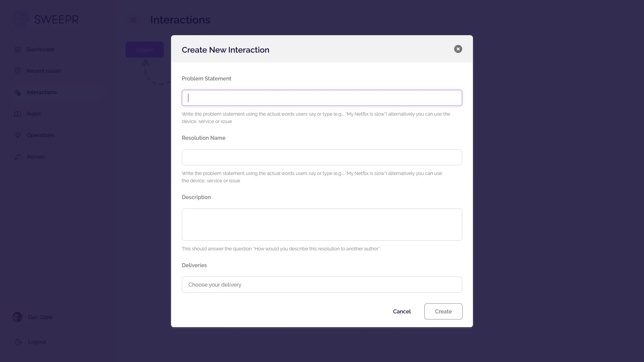This screenshot has height=362, width=644.
Task: Click into the Resolution Name field
Action: (322, 157)
